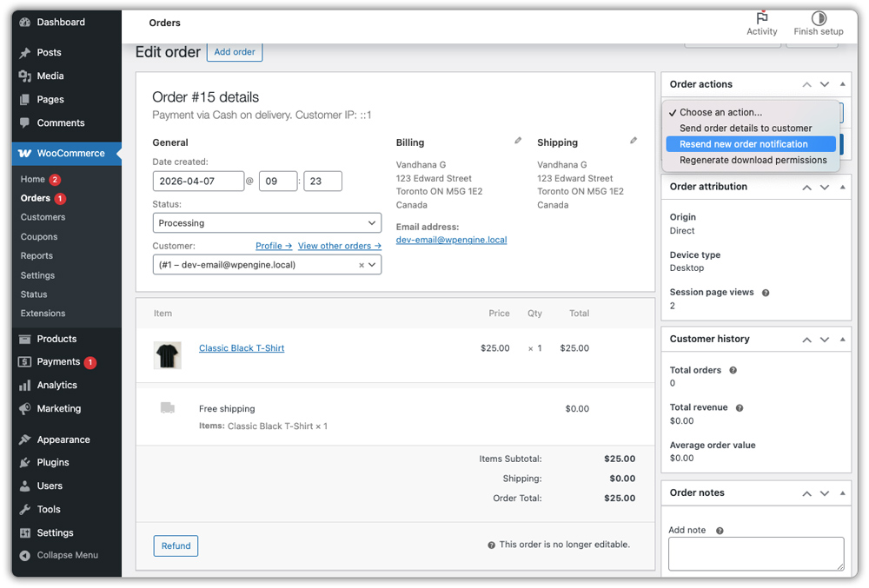Open the View other orders link

point(338,246)
